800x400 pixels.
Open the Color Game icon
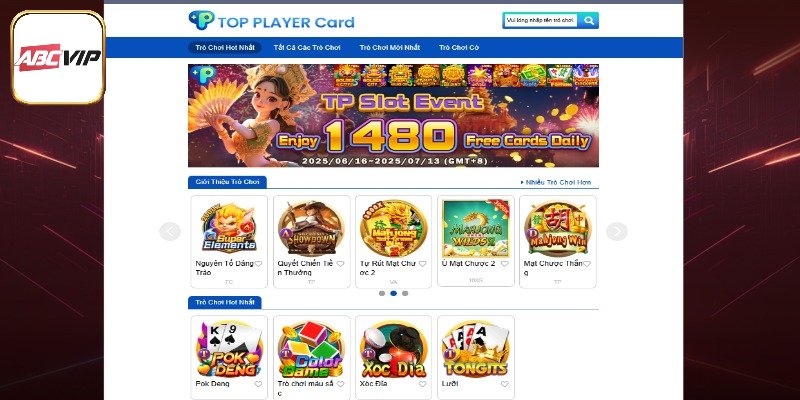311,348
